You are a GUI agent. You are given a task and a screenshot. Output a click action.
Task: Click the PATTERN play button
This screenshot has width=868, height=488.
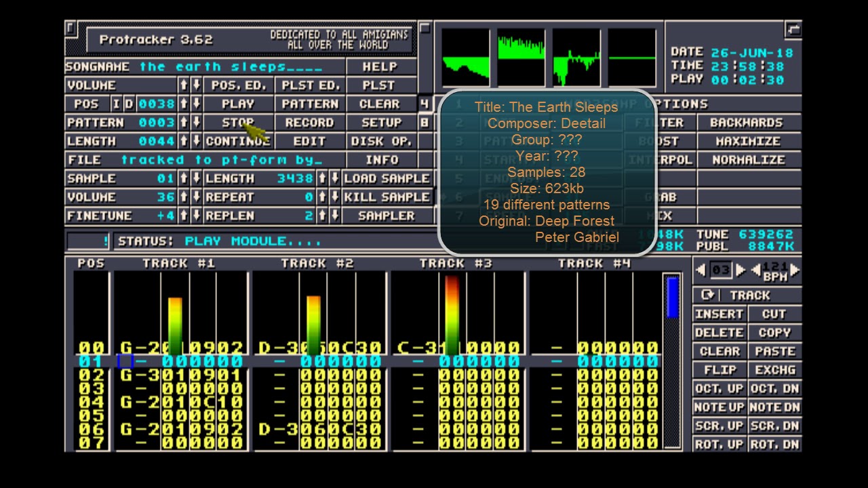[x=309, y=104]
